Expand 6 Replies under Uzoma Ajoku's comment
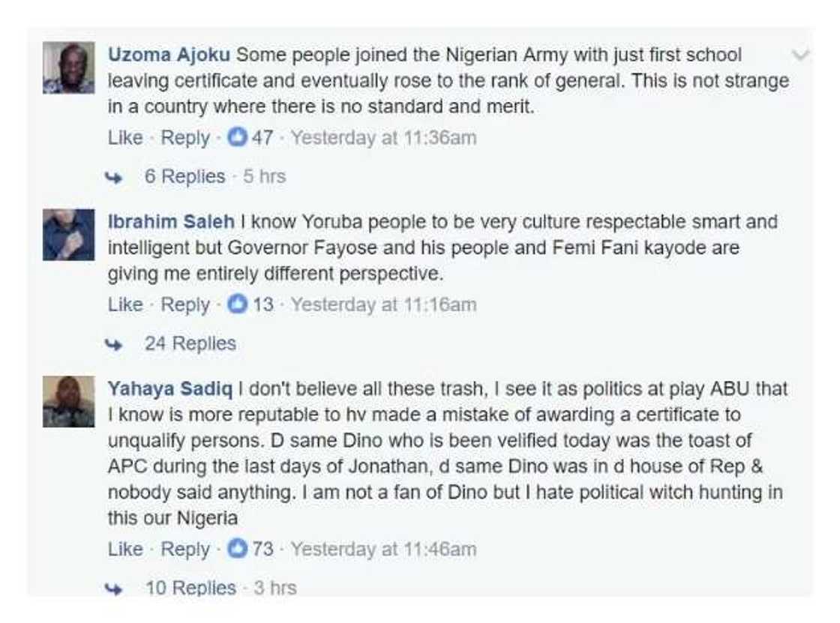840x623 pixels. (184, 177)
